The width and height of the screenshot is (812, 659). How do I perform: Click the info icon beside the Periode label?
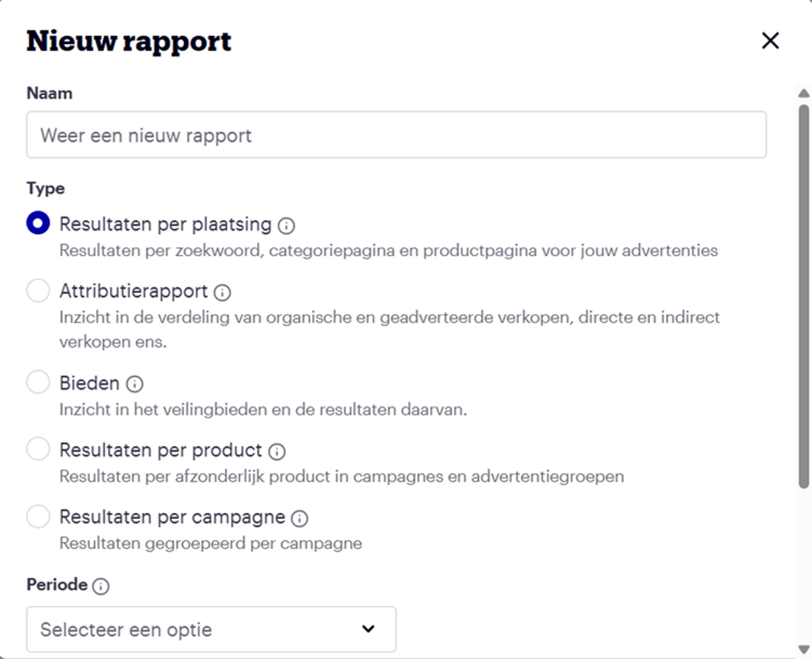[101, 586]
